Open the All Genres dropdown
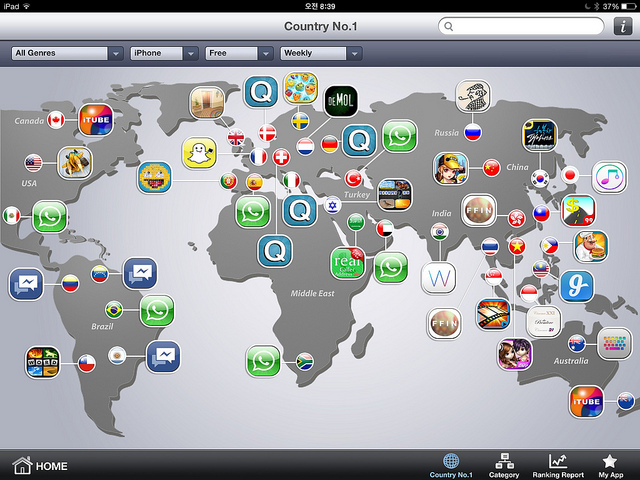 click(x=67, y=53)
